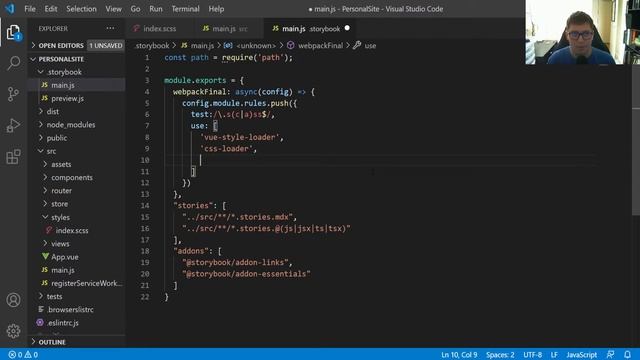Click the VS Code logo icon
Screen dimensions: 640x360
[10, 9]
